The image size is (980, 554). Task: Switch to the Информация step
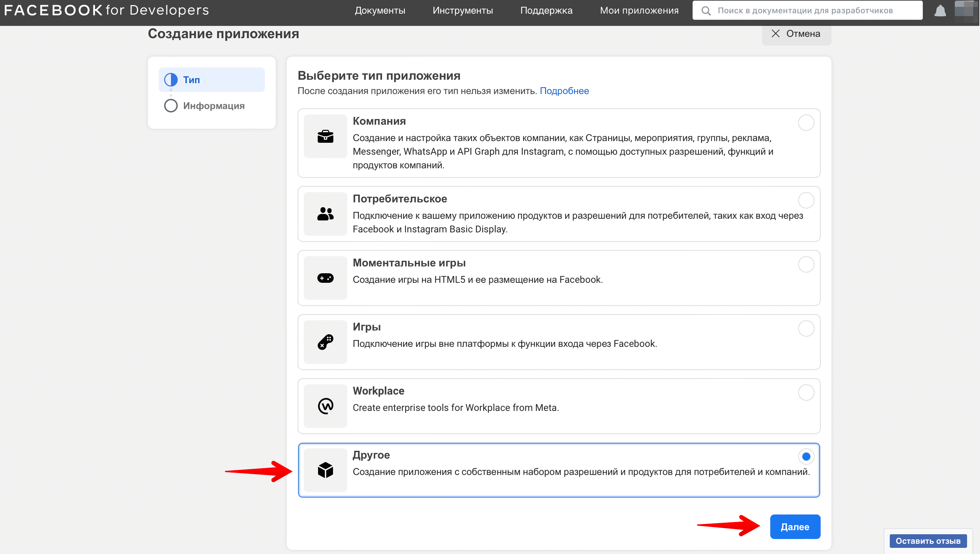click(211, 106)
